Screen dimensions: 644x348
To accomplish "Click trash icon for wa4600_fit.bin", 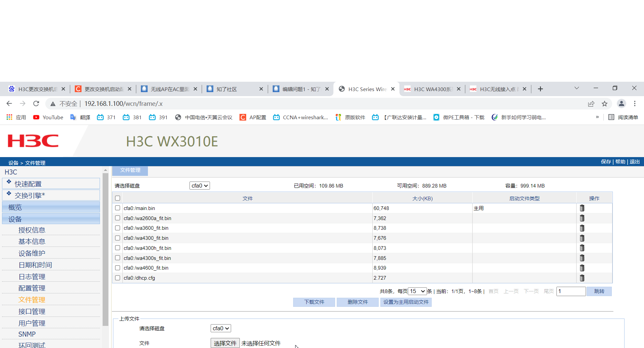I will (x=582, y=268).
